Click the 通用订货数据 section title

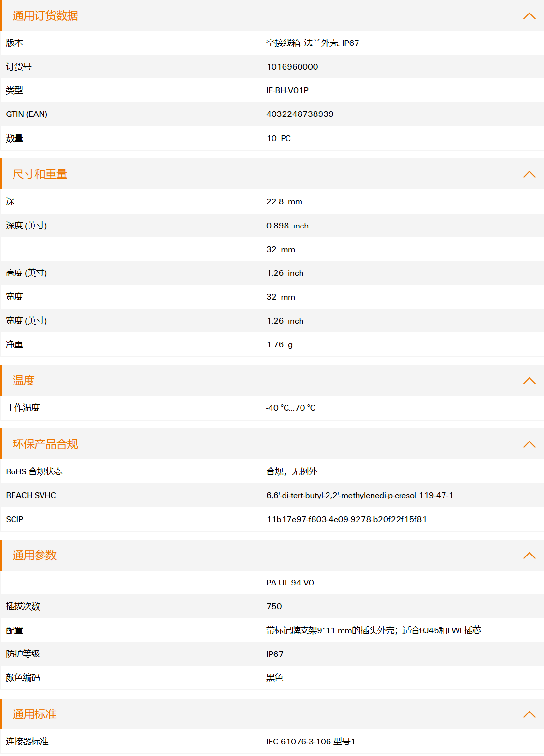click(45, 16)
